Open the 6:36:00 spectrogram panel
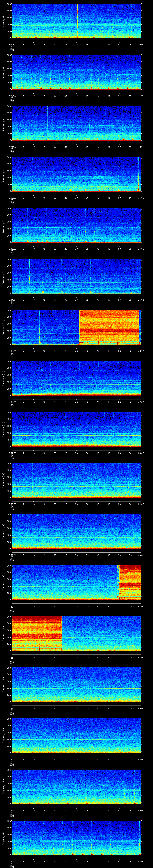This screenshot has width=153, height=868. click(76, 378)
